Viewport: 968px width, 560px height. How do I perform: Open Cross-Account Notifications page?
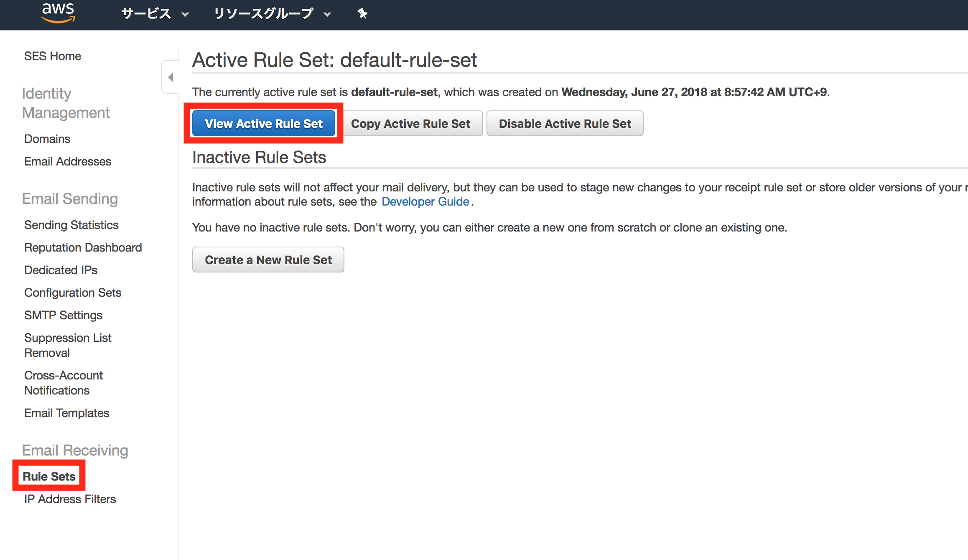(x=64, y=383)
